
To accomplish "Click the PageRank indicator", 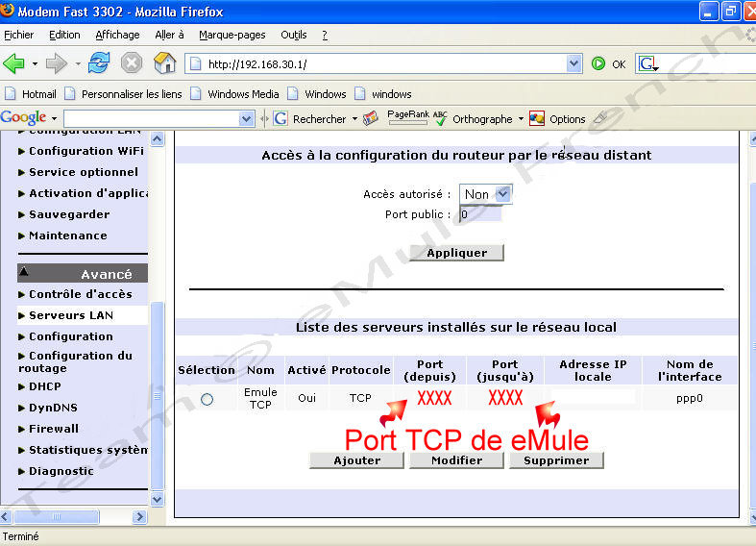I will pyautogui.click(x=408, y=117).
